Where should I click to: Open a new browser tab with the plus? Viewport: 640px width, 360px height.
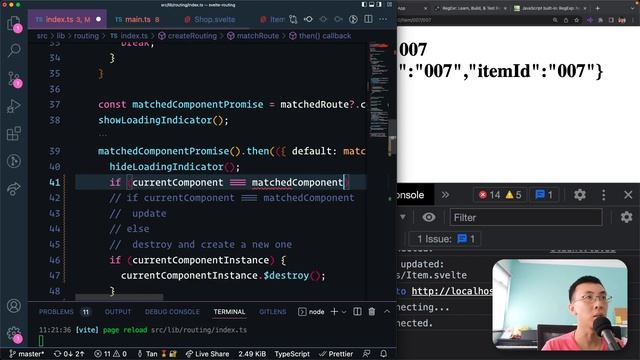click(x=598, y=8)
